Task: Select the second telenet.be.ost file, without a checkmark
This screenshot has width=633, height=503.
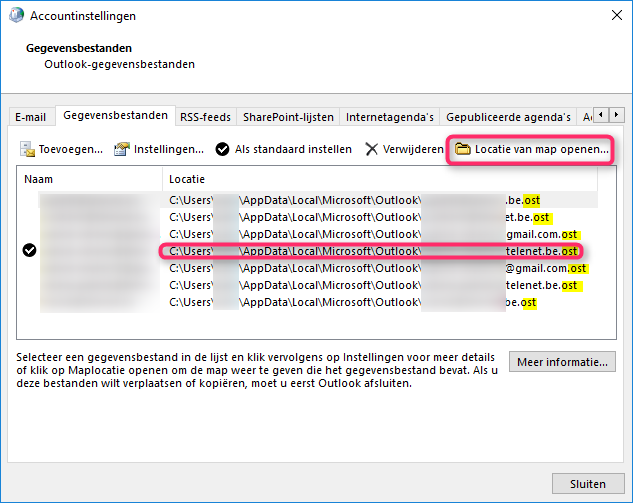Action: 317,285
